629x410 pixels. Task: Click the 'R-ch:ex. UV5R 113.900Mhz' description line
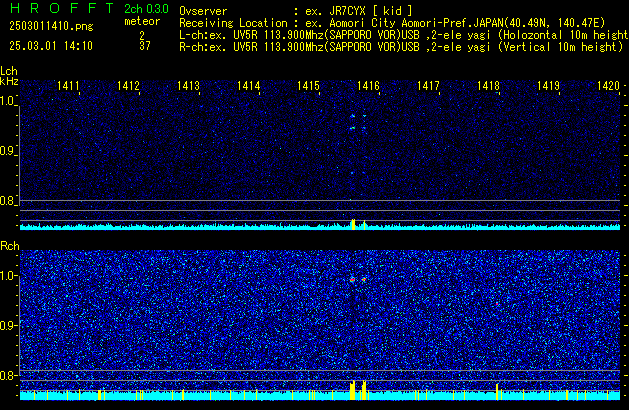(x=401, y=47)
